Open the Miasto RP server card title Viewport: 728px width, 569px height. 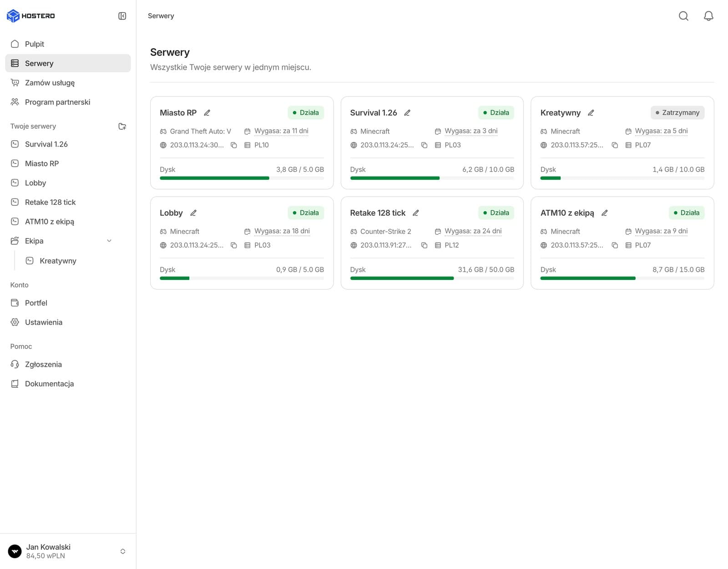[178, 112]
